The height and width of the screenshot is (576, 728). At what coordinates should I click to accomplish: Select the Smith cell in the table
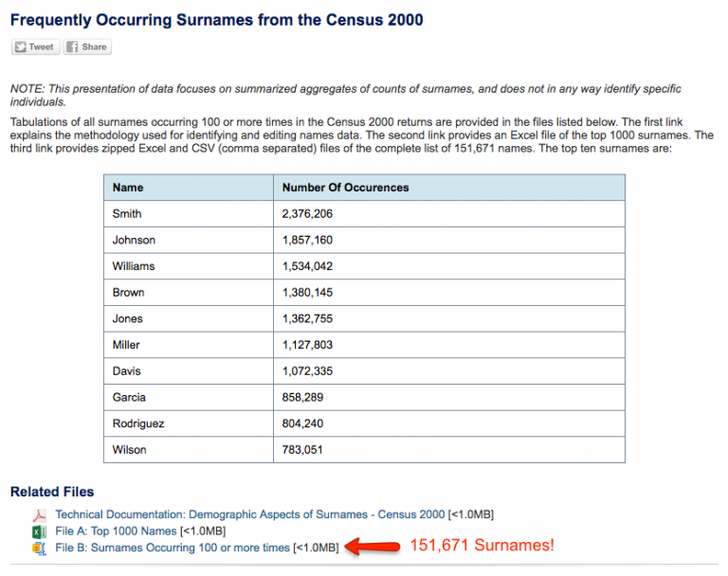click(127, 214)
